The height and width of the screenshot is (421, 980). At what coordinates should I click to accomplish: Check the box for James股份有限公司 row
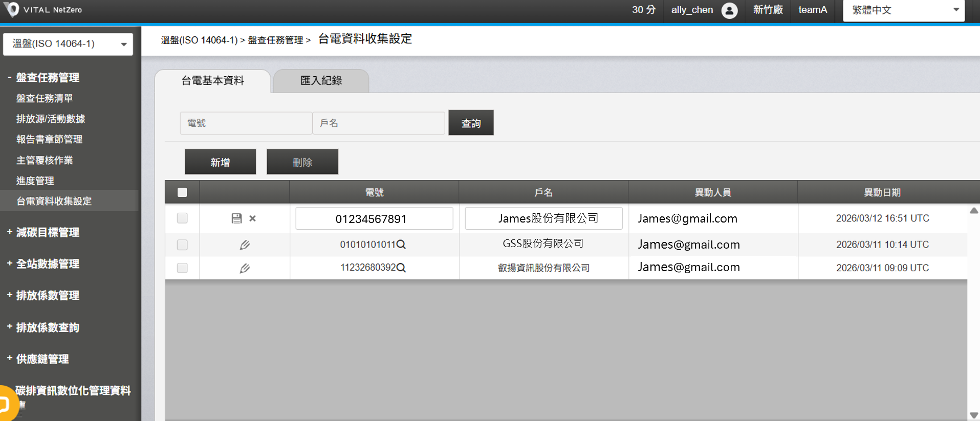[x=182, y=218]
